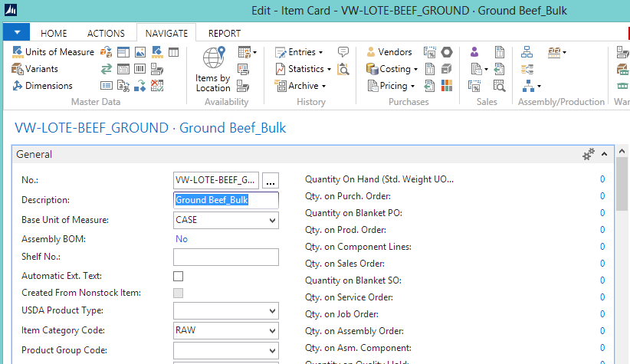
Task: Click the Assembly BOM 'No' link
Action: [x=182, y=239]
